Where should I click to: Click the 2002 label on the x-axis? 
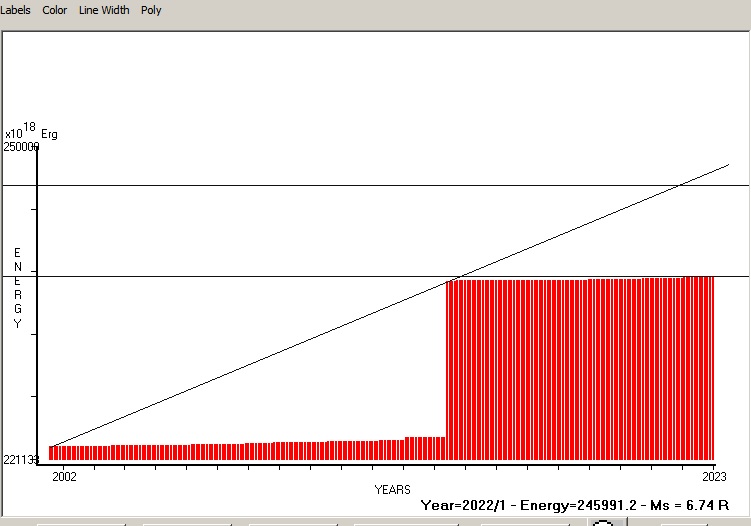pos(64,477)
